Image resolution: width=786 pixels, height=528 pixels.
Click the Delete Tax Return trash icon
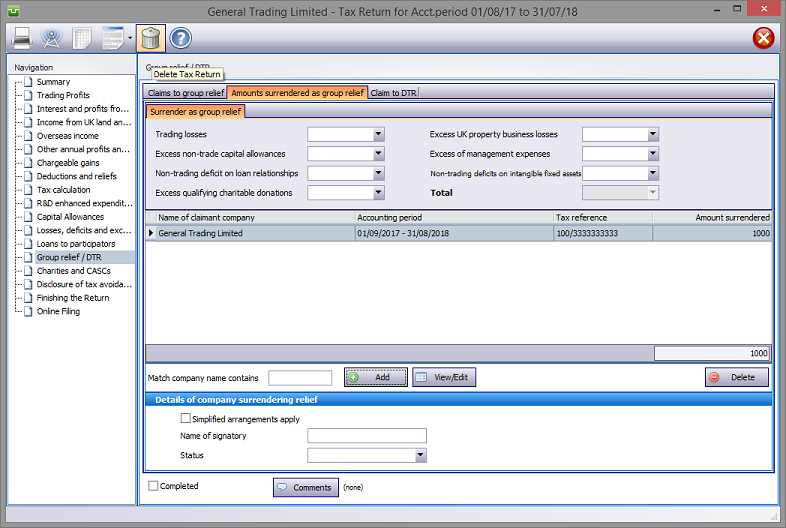coord(151,39)
